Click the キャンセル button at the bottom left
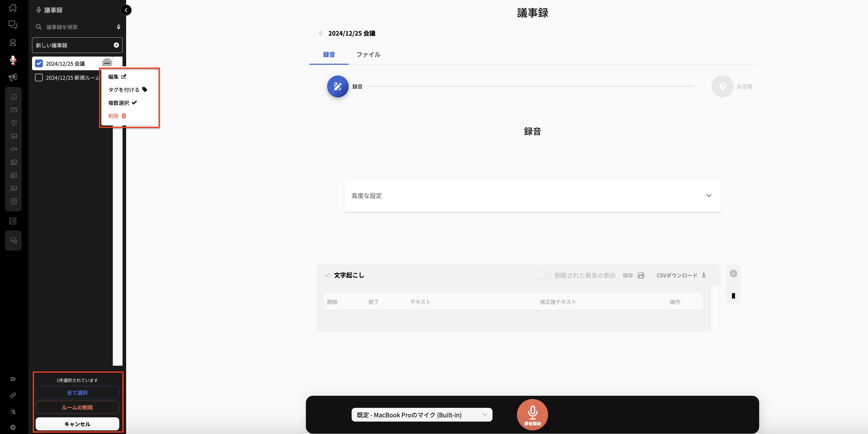This screenshot has width=868, height=434. click(x=77, y=424)
